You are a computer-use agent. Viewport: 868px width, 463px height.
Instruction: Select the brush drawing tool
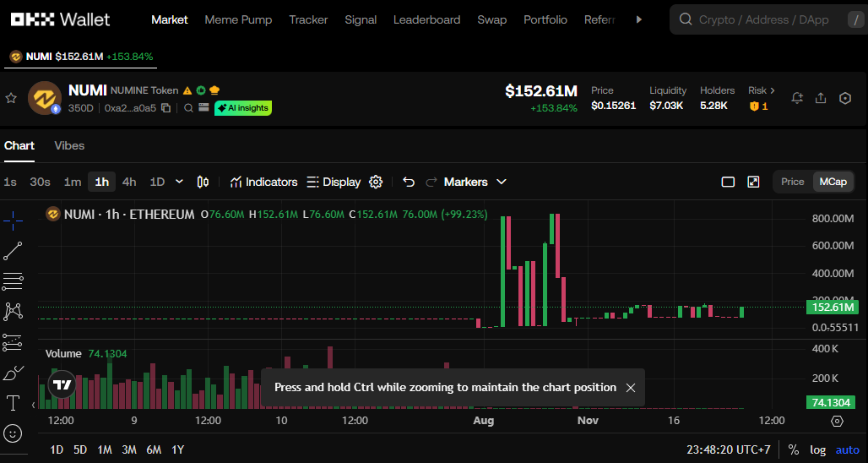[13, 373]
